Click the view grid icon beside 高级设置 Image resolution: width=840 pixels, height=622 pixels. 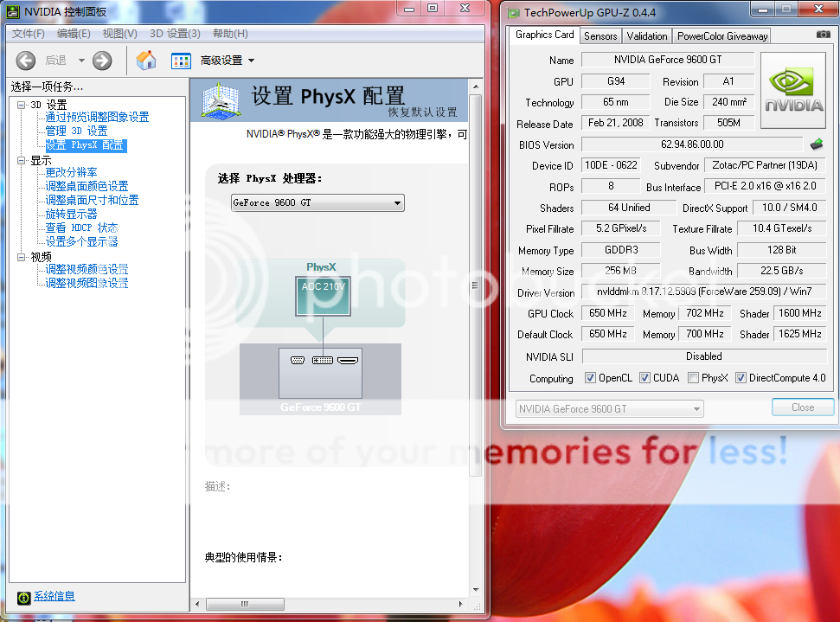coord(181,61)
